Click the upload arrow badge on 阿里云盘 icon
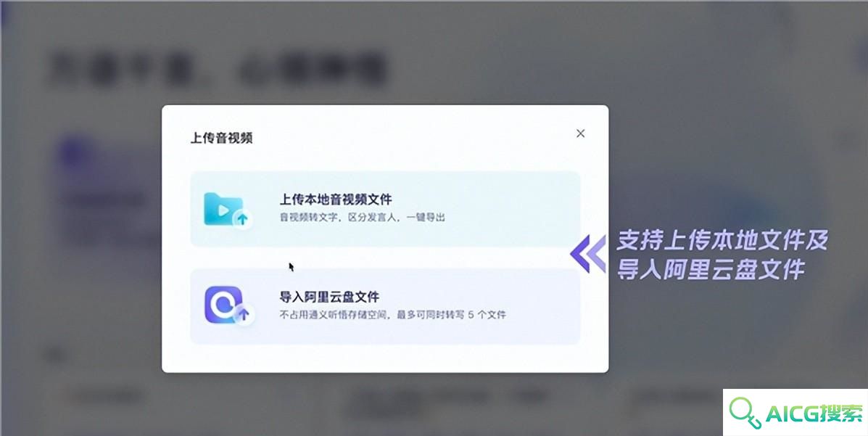This screenshot has width=868, height=436. 243,315
